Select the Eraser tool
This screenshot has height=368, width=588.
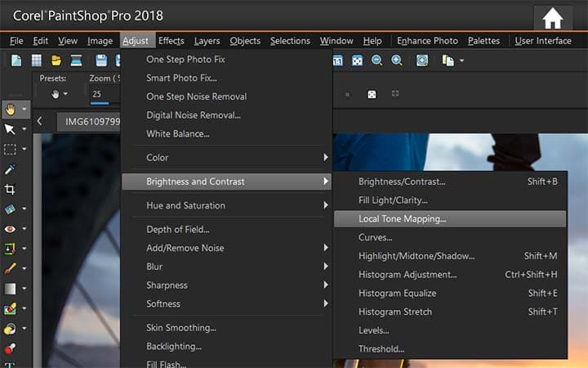(10, 308)
